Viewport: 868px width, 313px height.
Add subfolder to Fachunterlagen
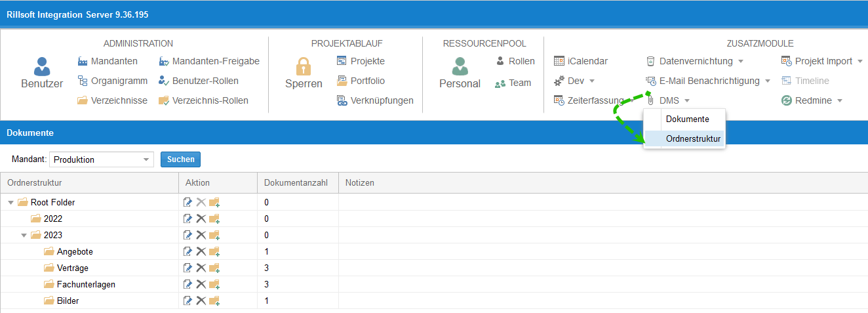214,284
